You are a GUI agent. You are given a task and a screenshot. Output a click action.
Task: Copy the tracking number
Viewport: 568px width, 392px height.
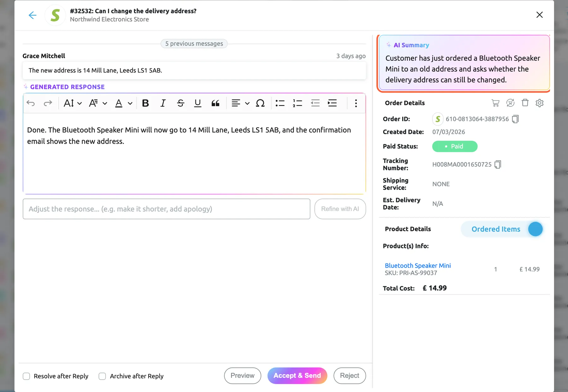click(x=498, y=164)
